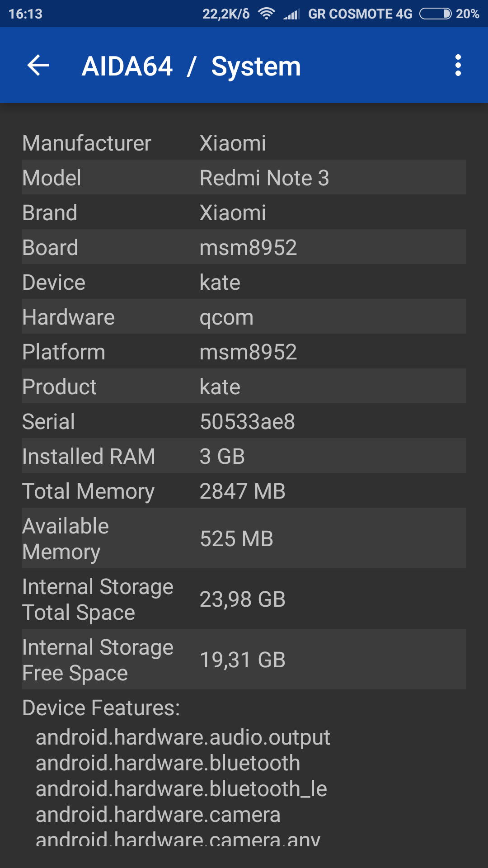Tap the Wi-Fi status icon
The width and height of the screenshot is (488, 868).
[x=266, y=14]
